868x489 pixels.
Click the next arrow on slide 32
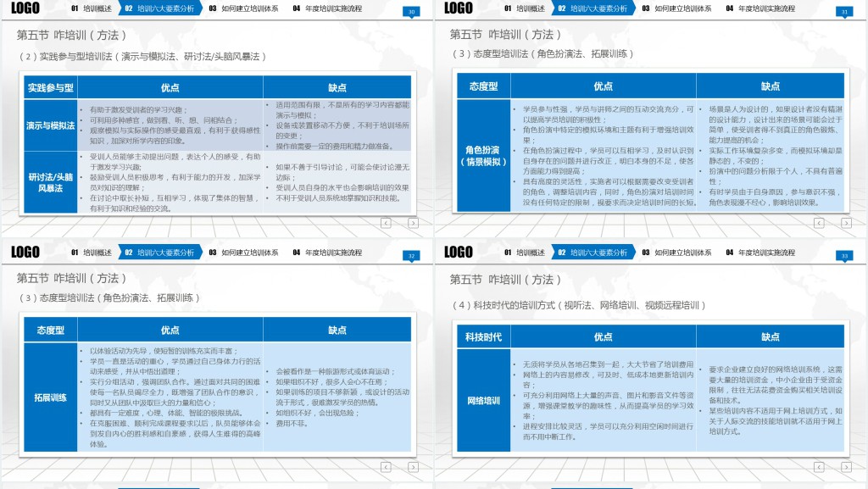[x=413, y=468]
